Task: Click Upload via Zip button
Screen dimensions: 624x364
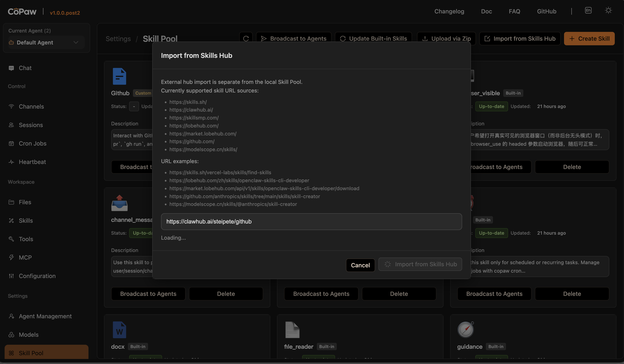Action: (x=446, y=39)
